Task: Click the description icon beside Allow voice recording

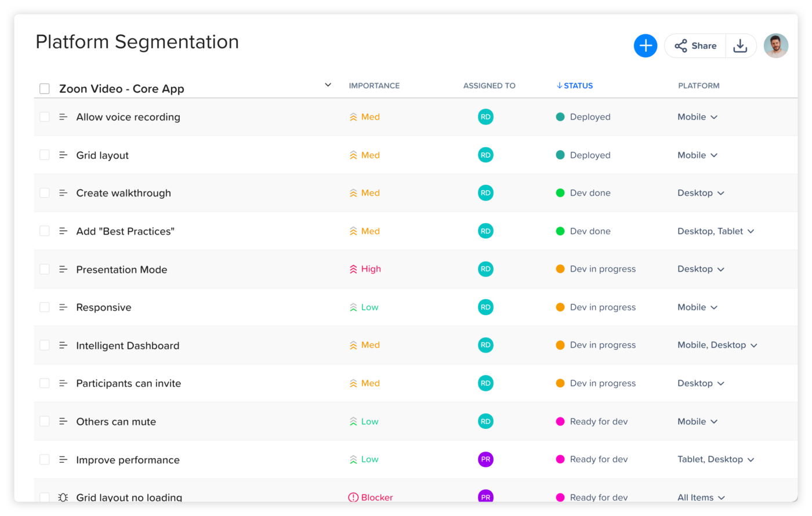Action: click(63, 117)
